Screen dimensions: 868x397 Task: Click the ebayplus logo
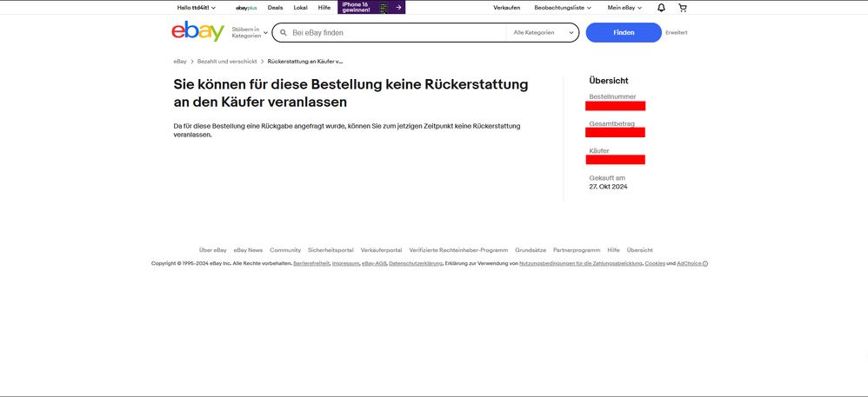point(246,8)
